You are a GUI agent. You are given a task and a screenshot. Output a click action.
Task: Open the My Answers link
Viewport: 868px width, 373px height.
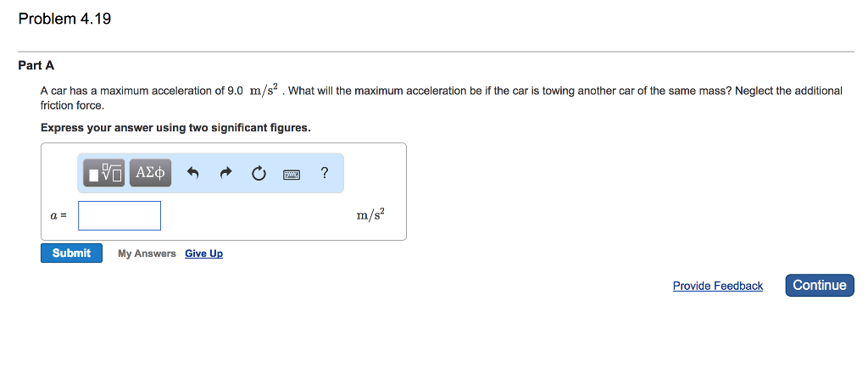pos(147,253)
